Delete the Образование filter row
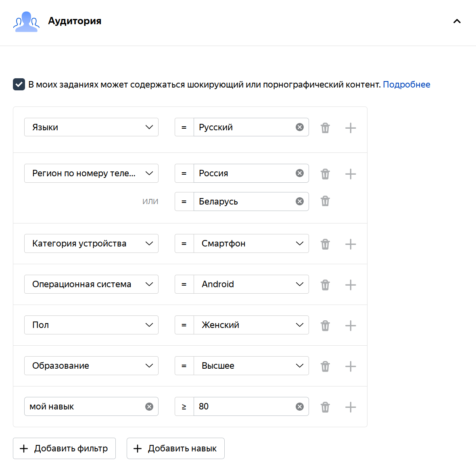This screenshot has width=476, height=476. coord(325,366)
